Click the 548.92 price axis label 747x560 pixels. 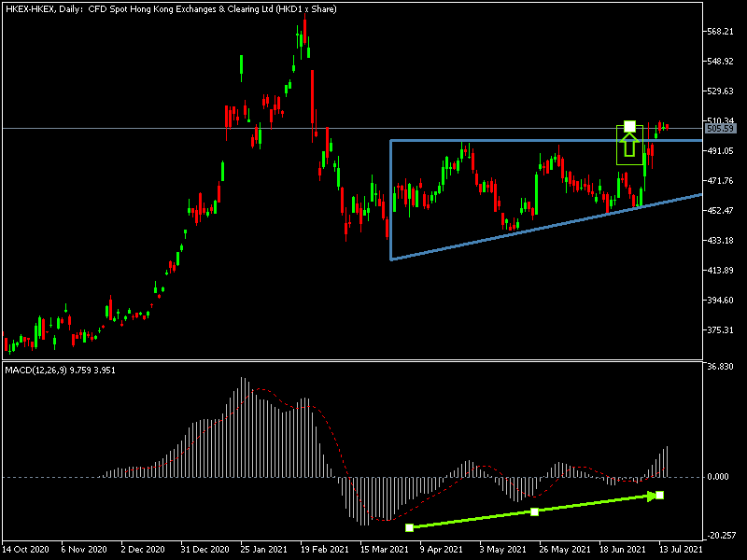click(720, 62)
